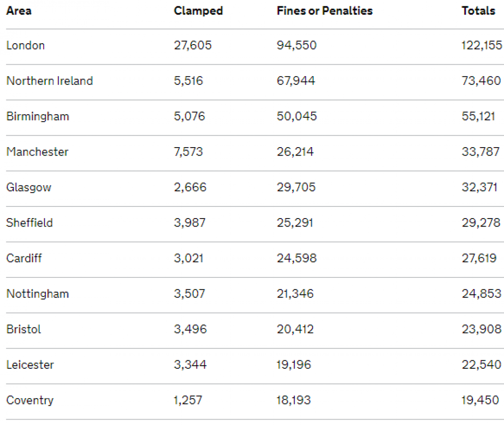
Task: Click Coventry's fines value 18,193
Action: point(294,400)
